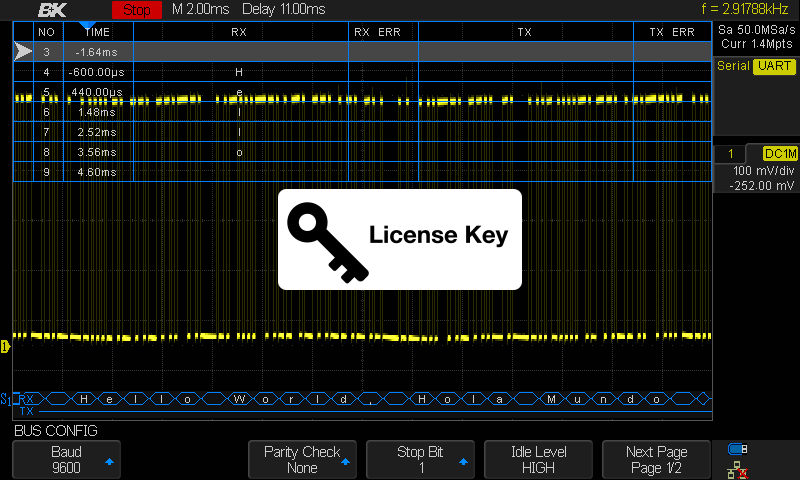Screen dimensions: 800x480
Task: Click the USB storage status icon
Action: pyautogui.click(x=739, y=449)
